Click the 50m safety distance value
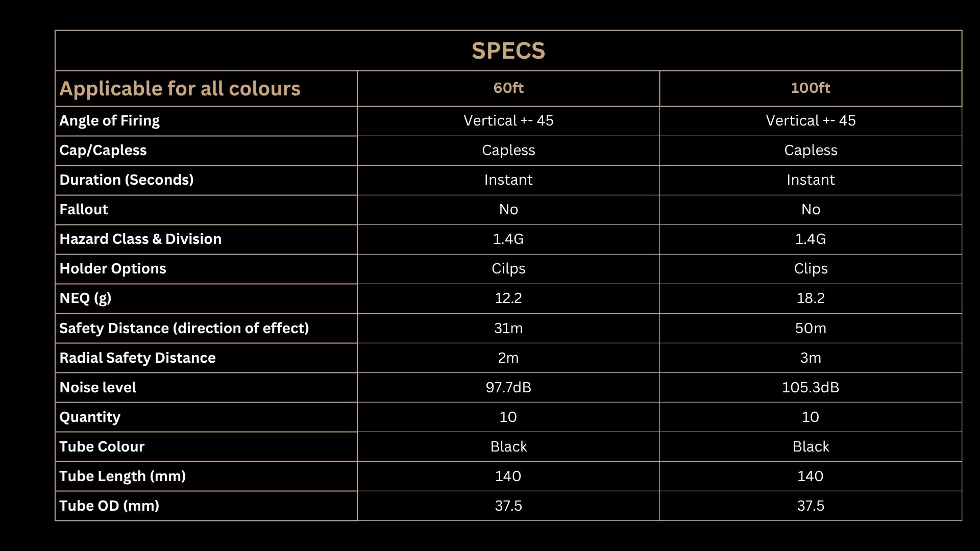The image size is (980, 551). click(811, 328)
